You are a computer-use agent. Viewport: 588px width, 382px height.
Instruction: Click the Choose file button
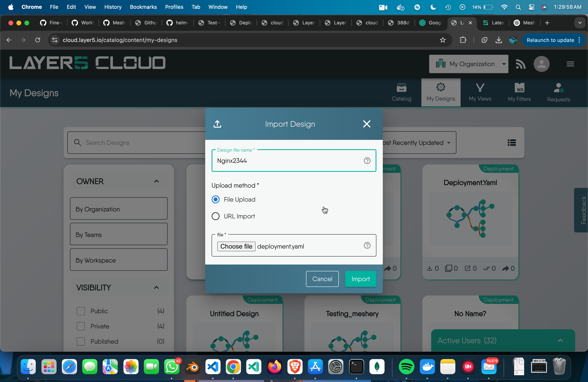236,246
